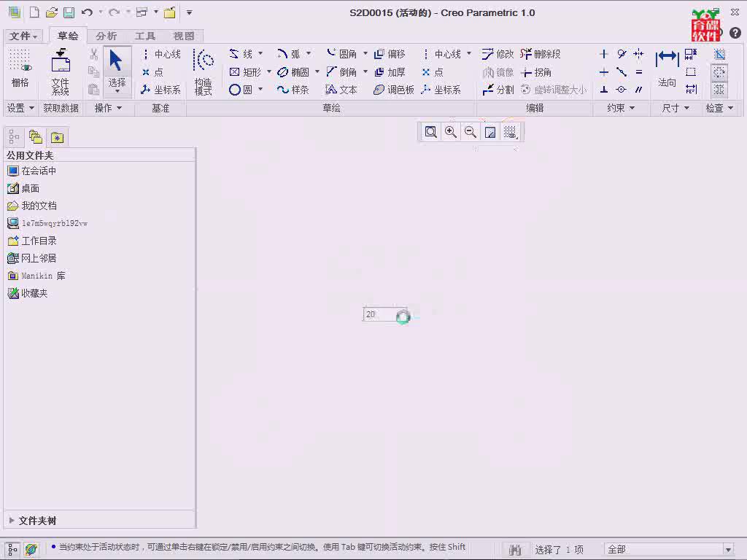This screenshot has height=560, width=747.
Task: Switch to the model tree tab
Action: [x=14, y=137]
